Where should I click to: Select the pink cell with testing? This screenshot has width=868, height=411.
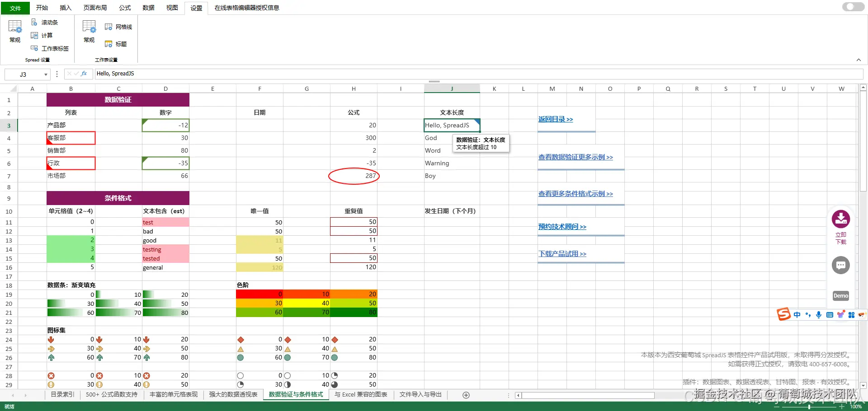165,249
